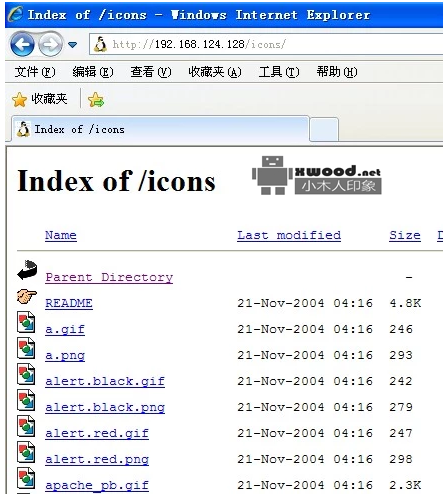Viewport: 445px width, 503px height.
Task: Click the 'Index of /icons' page heading
Action: tap(116, 181)
